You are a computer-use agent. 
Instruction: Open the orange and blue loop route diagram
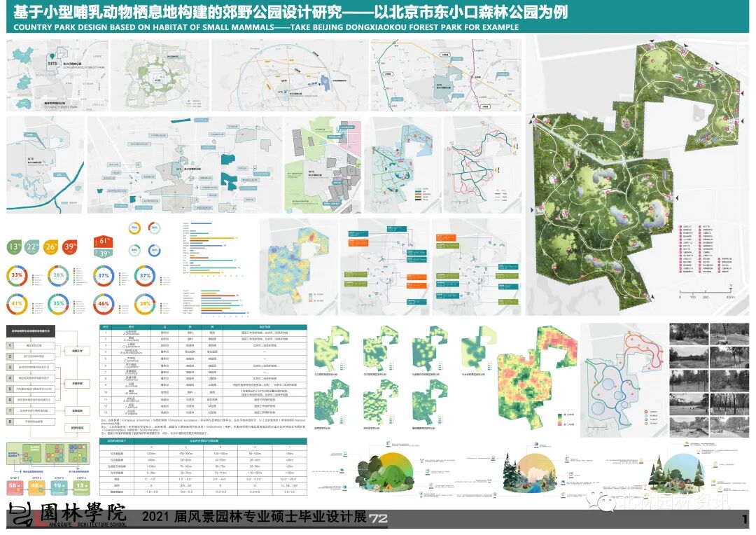(x=624, y=380)
